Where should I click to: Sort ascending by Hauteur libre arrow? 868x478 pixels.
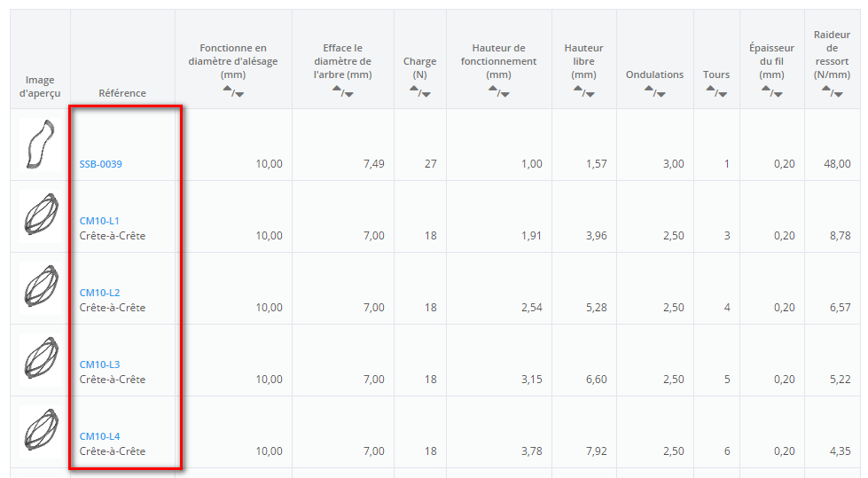[x=578, y=89]
